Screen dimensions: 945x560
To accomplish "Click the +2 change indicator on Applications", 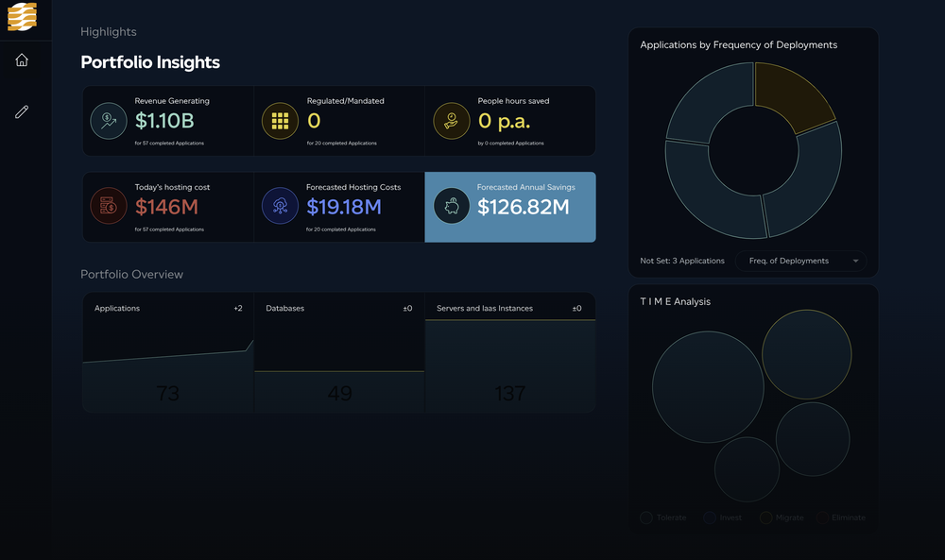I will pos(238,308).
